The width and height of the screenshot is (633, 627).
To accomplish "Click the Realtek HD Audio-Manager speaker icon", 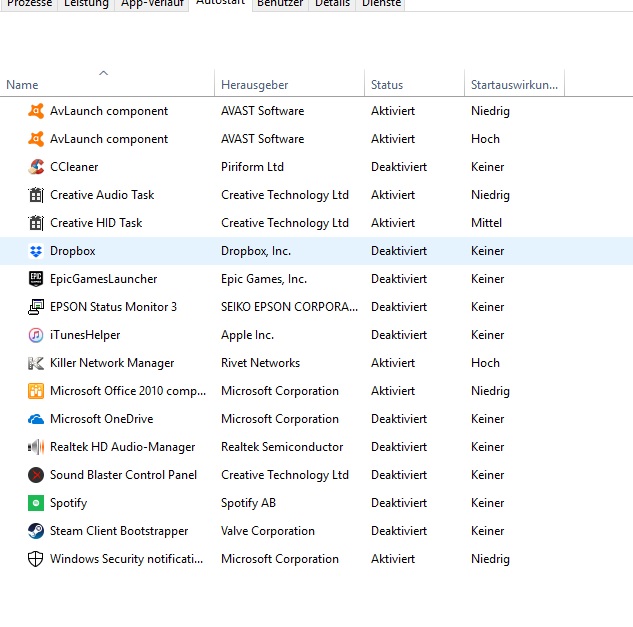I will pyautogui.click(x=36, y=447).
